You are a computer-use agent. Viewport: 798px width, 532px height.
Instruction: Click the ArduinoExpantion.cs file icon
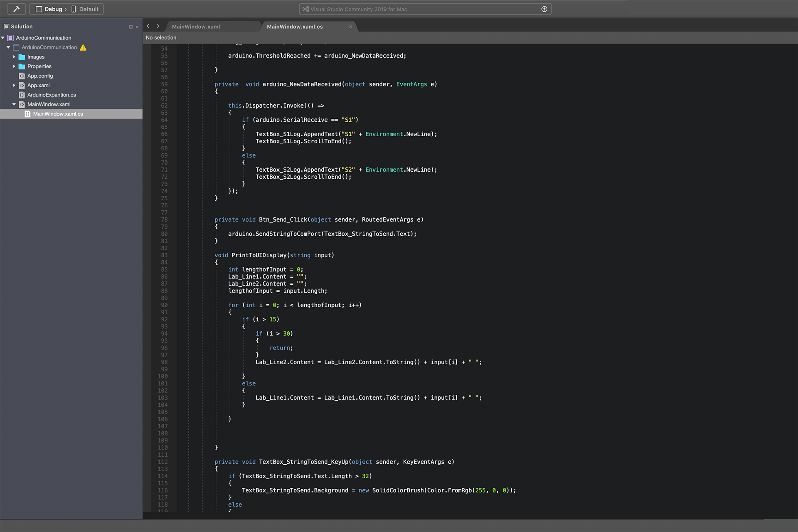[22, 95]
